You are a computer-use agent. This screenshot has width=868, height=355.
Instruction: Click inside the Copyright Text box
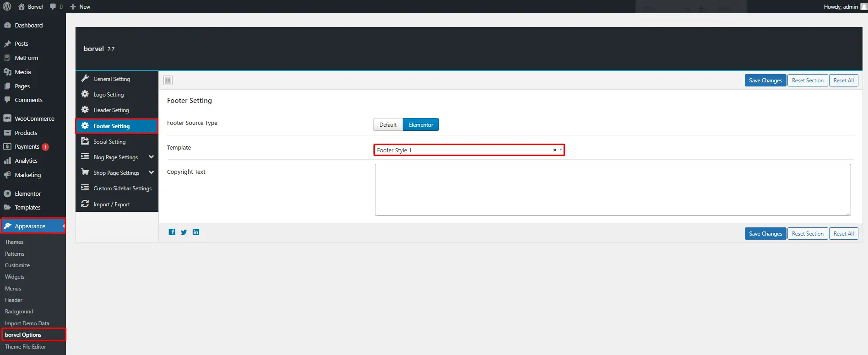(613, 190)
